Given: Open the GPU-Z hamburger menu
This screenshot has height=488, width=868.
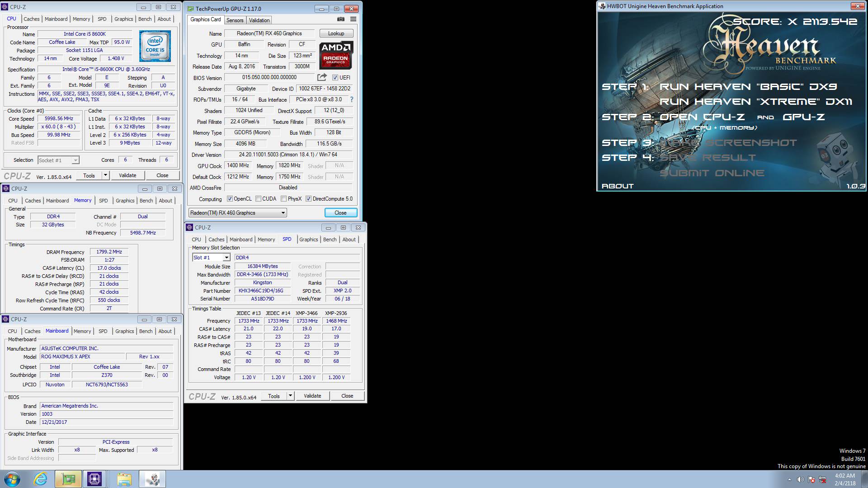Looking at the screenshot, I should click(353, 19).
